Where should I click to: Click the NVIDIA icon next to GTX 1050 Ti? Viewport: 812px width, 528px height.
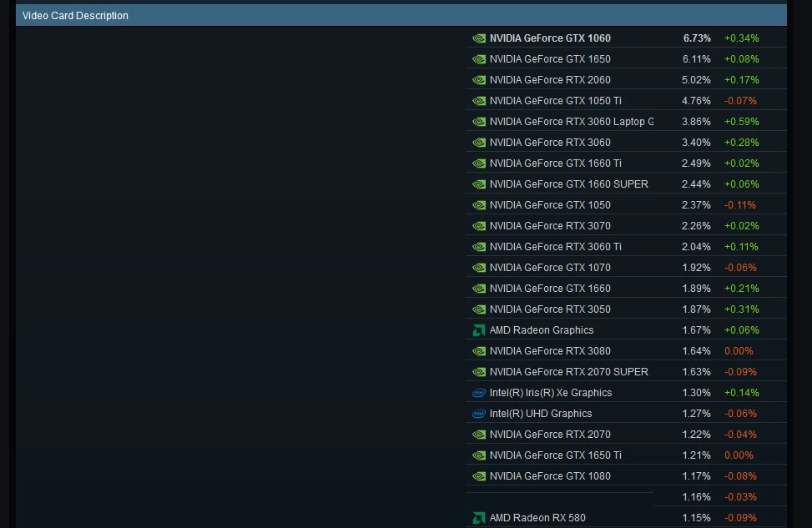(479, 101)
